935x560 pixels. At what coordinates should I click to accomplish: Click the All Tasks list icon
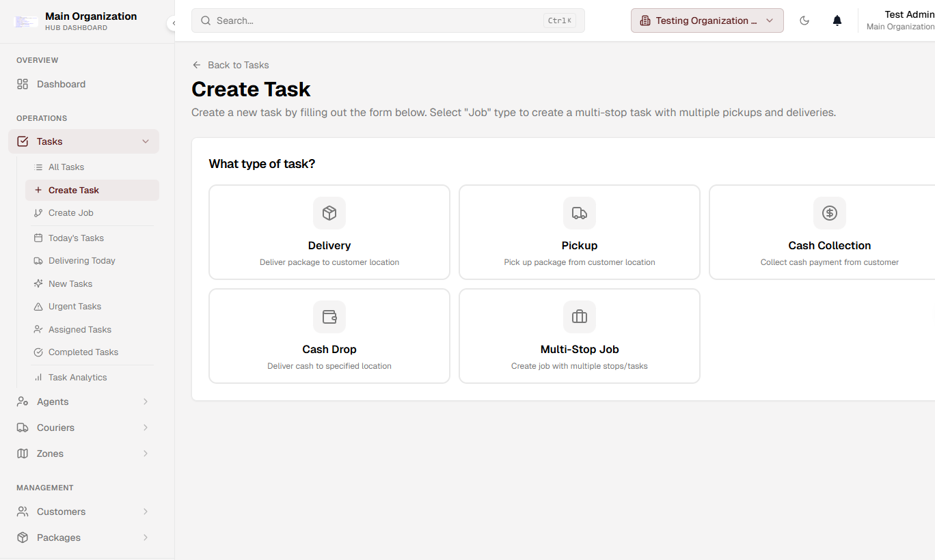38,167
